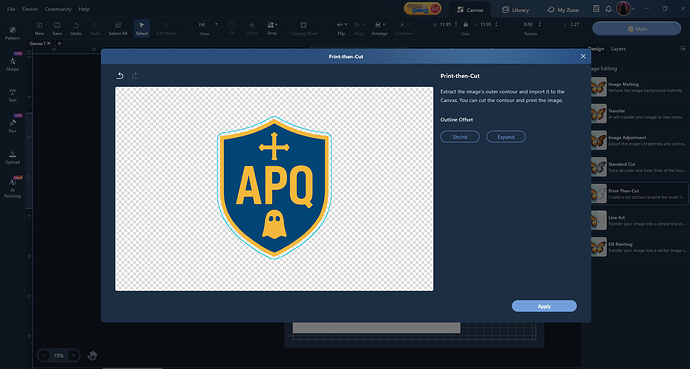
Task: Click the Offset toolbar icon
Action: click(x=252, y=29)
